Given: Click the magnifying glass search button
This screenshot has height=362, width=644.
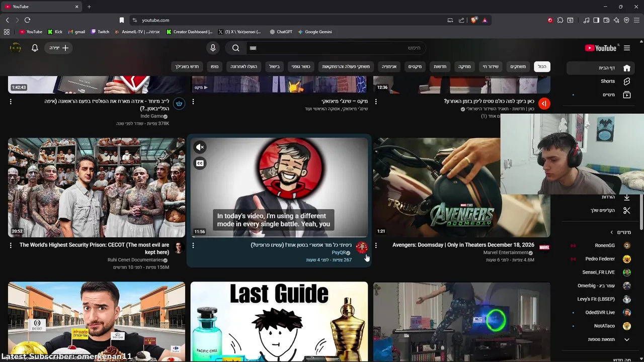Looking at the screenshot, I should [236, 48].
